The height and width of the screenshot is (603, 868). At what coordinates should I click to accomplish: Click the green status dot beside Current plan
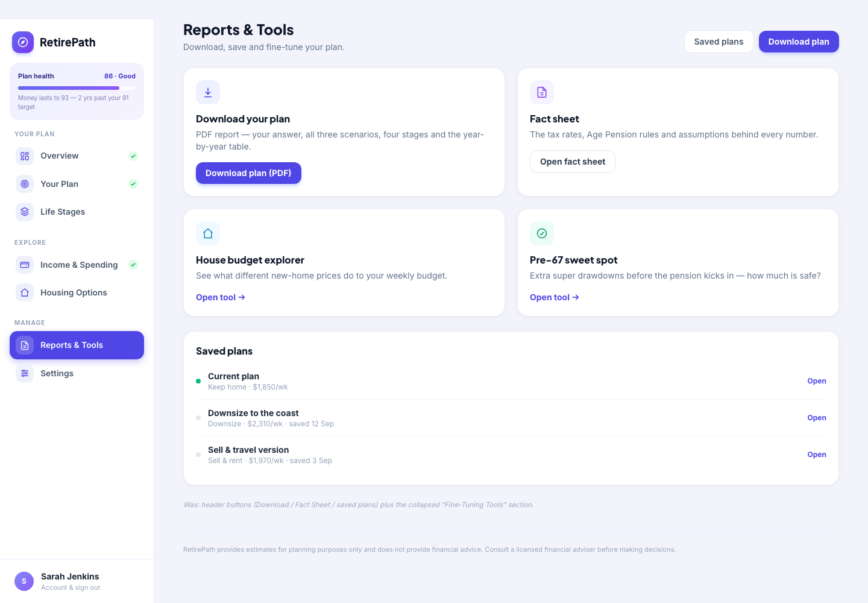click(198, 381)
